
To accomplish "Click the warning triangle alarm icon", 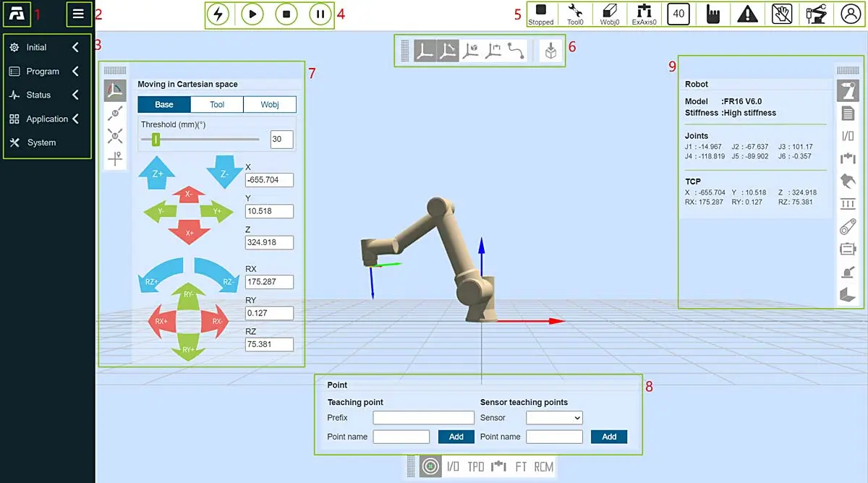I will [748, 14].
